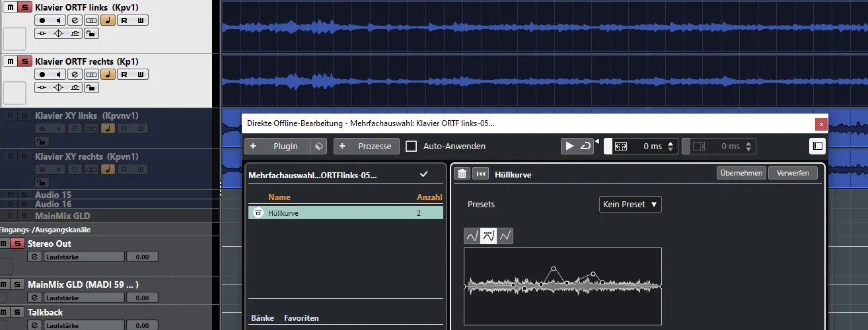Toggle monitor speaker on Klavier ORTF rechts
Screen dimensions: 868x330
coord(59,75)
